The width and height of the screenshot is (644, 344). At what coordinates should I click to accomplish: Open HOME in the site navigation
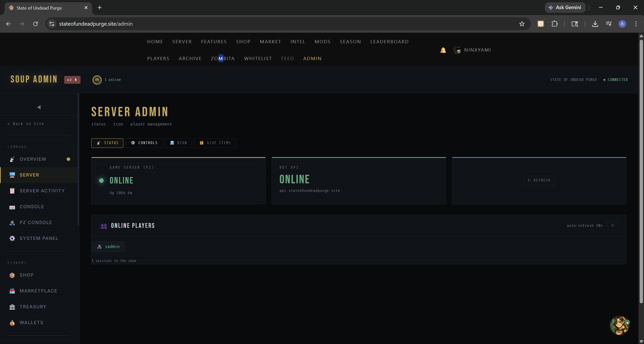click(155, 42)
